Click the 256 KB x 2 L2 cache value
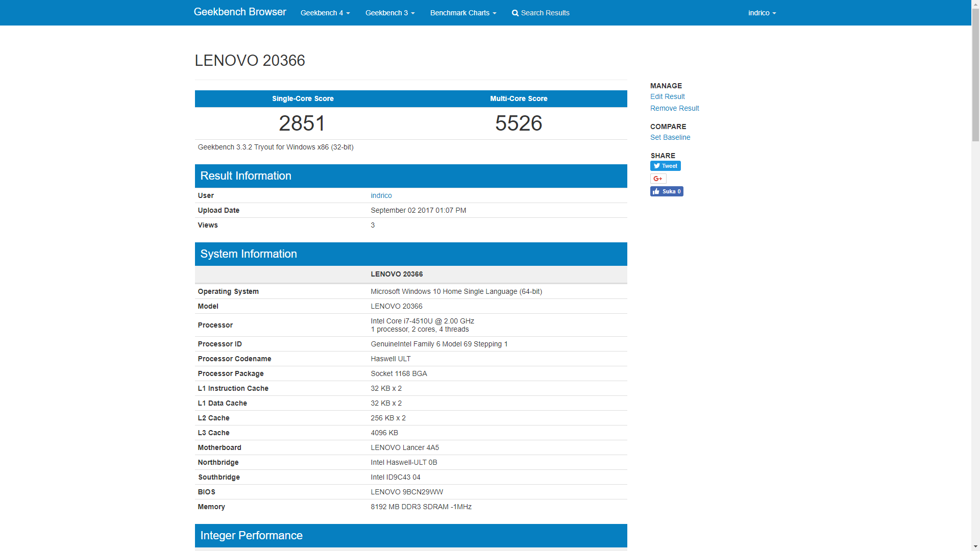Viewport: 980px width, 551px height. [x=388, y=418]
